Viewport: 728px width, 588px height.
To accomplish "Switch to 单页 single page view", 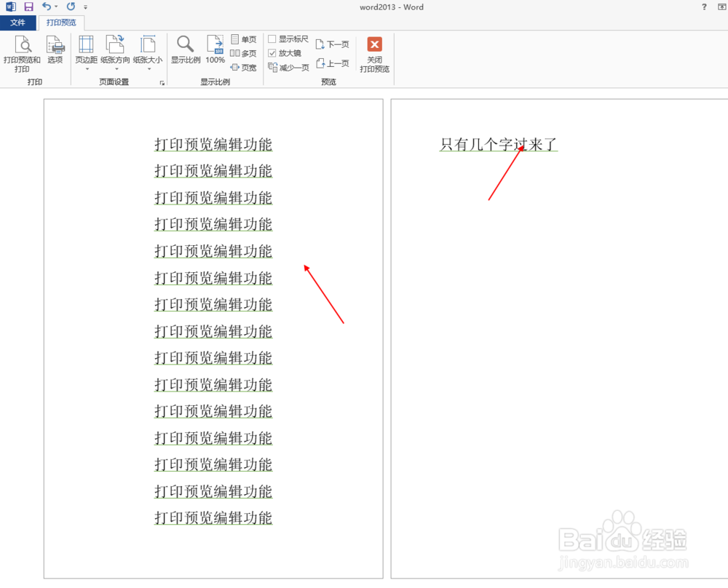I will (x=243, y=39).
